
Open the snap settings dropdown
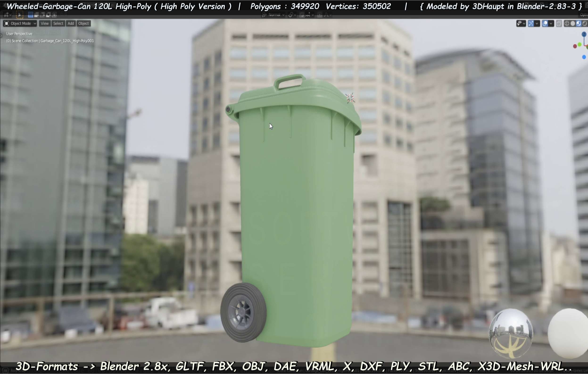coord(309,15)
